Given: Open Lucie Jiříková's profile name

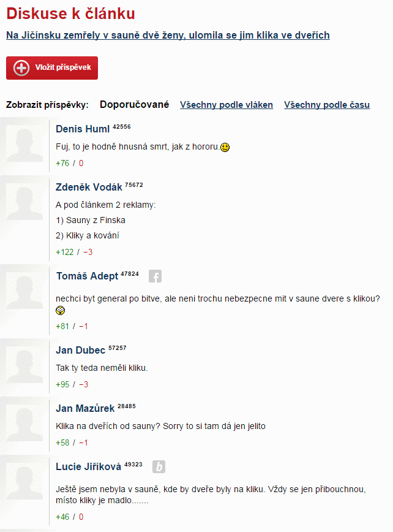Looking at the screenshot, I should [x=88, y=467].
